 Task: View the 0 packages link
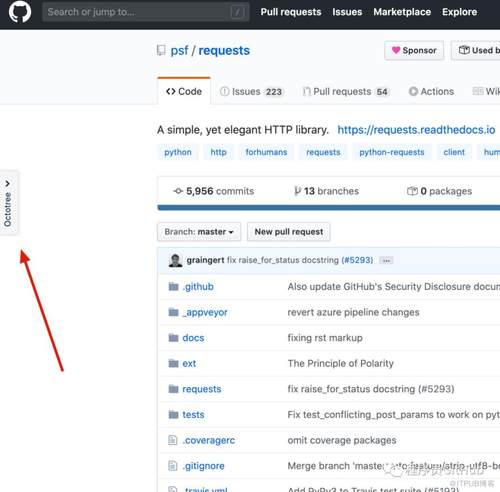(x=439, y=191)
